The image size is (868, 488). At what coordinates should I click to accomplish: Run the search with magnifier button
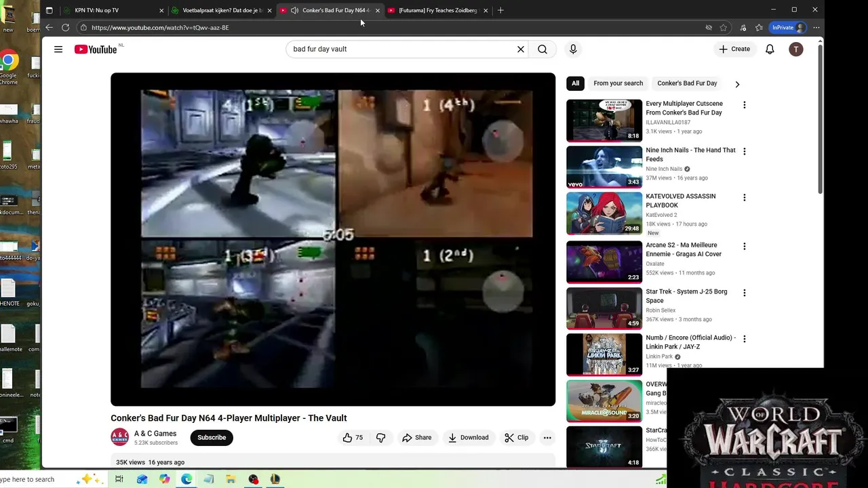pos(542,49)
